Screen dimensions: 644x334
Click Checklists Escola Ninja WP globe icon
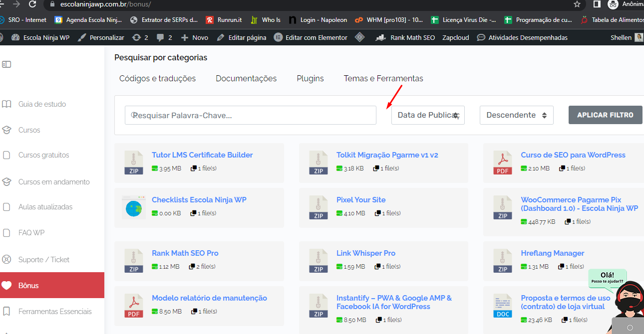134,207
